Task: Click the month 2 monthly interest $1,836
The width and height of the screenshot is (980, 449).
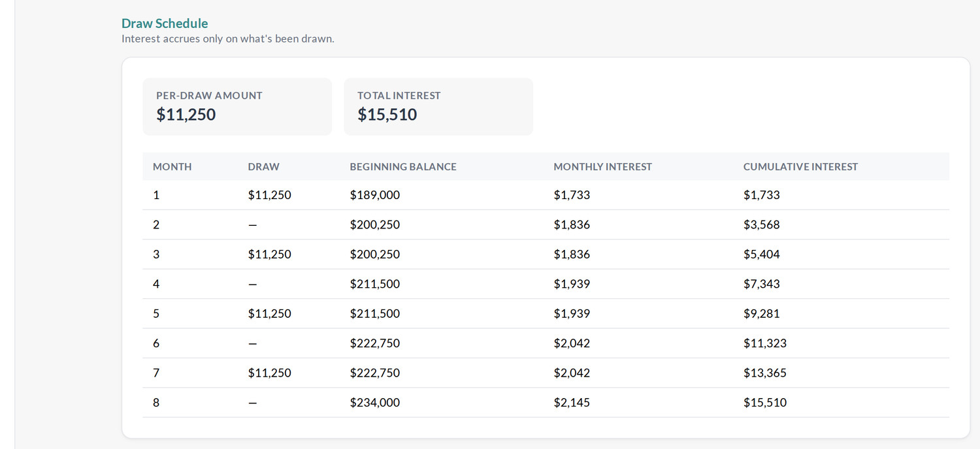Action: tap(572, 225)
